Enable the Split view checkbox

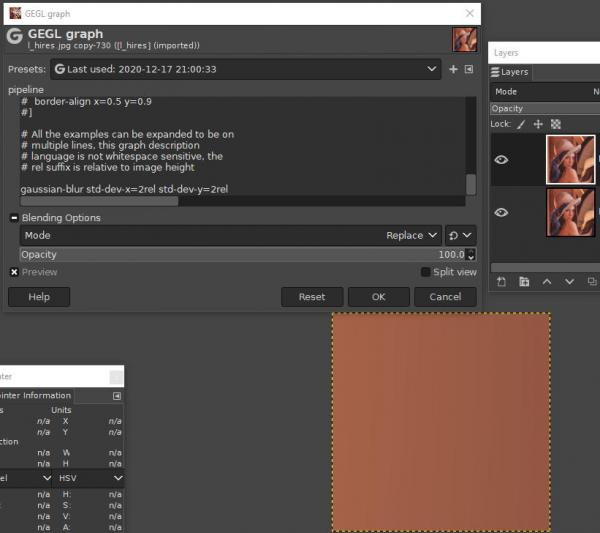click(426, 272)
